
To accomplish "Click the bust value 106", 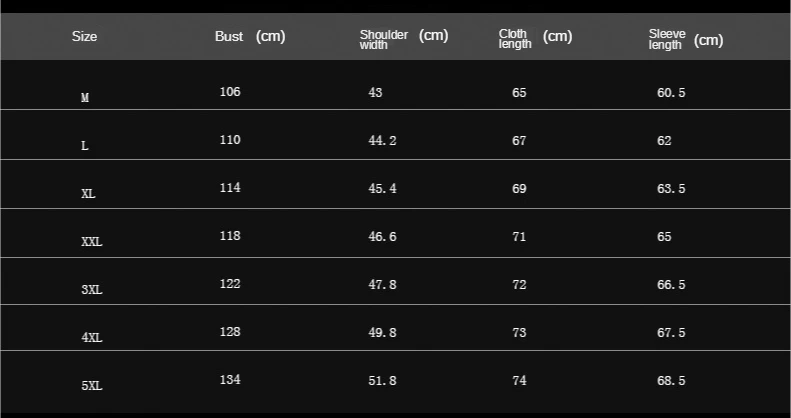I will pos(230,92).
